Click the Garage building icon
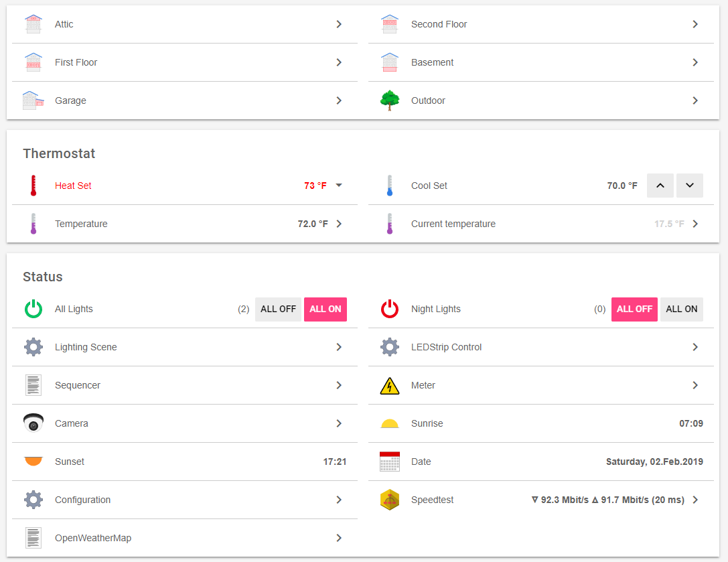The width and height of the screenshot is (728, 562). click(x=33, y=100)
